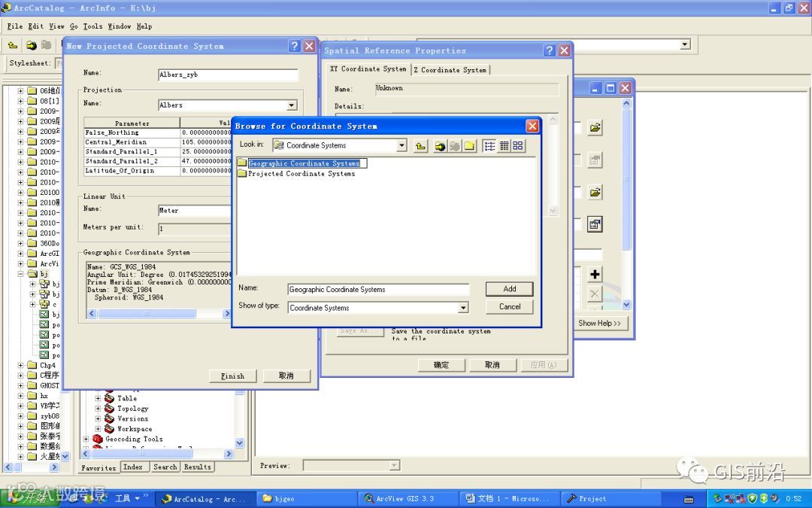Click the Table toolset icon

[109, 398]
